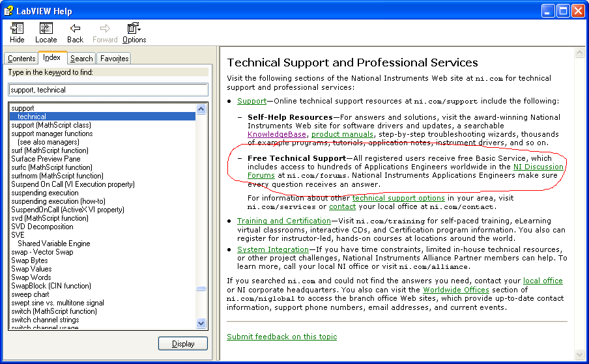The width and height of the screenshot is (589, 364).
Task: Select 'SVD Decomposition' entry
Action: [42, 227]
